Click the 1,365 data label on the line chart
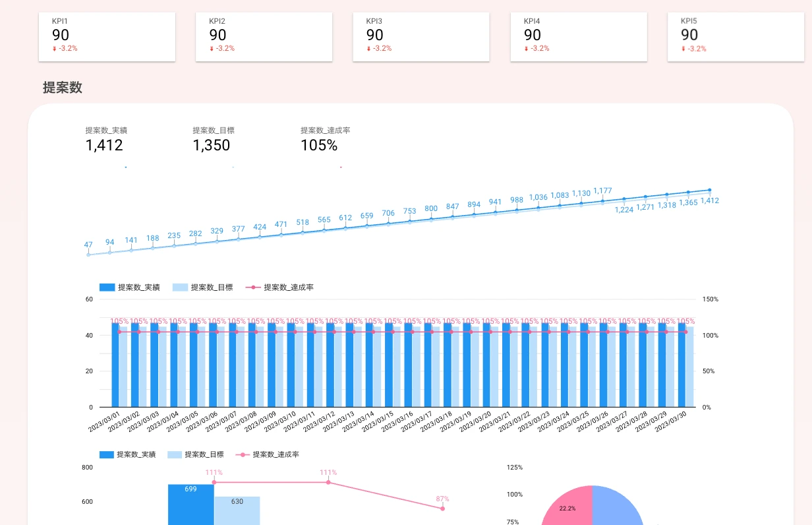This screenshot has height=525, width=812. click(688, 203)
